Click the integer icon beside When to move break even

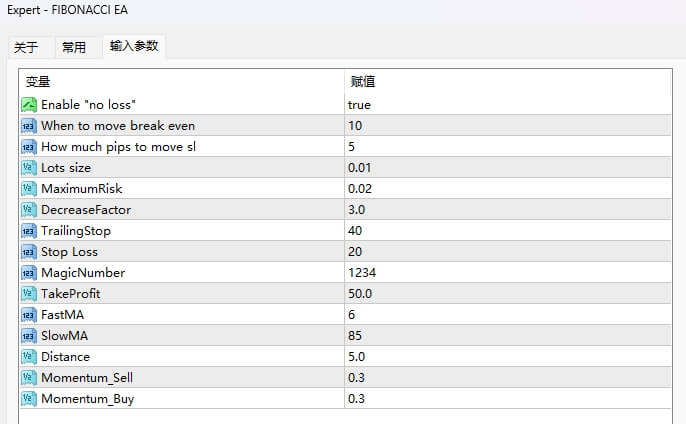pos(28,126)
